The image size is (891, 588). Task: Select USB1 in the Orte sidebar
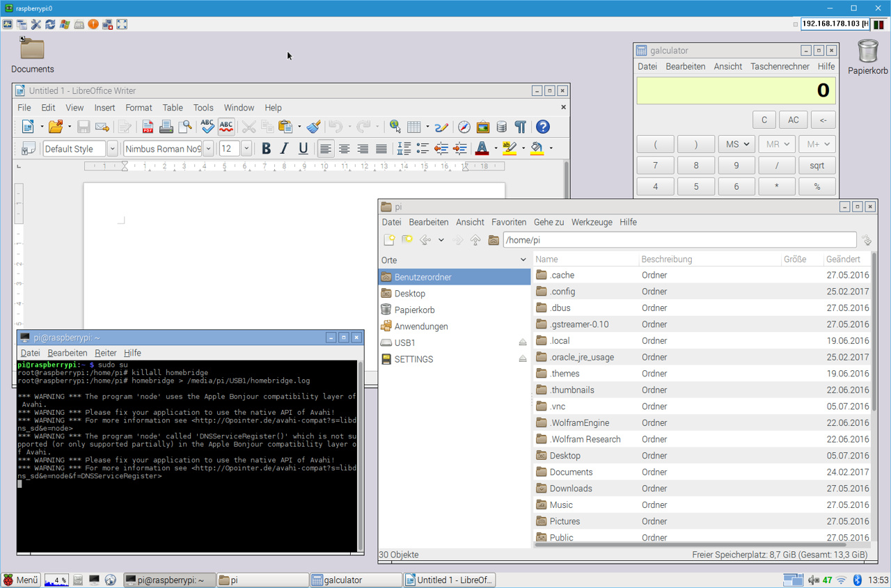(x=454, y=342)
